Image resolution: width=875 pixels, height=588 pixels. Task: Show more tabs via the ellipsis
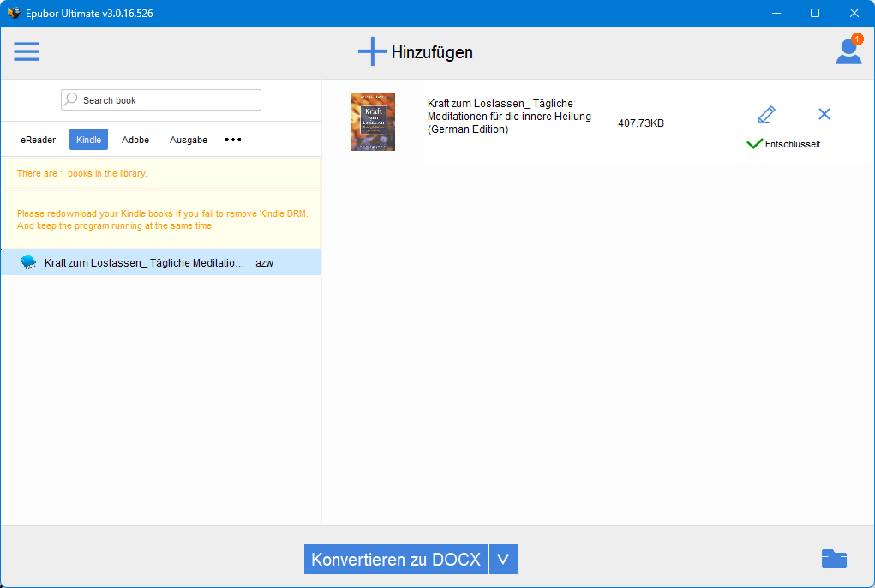pyautogui.click(x=232, y=140)
